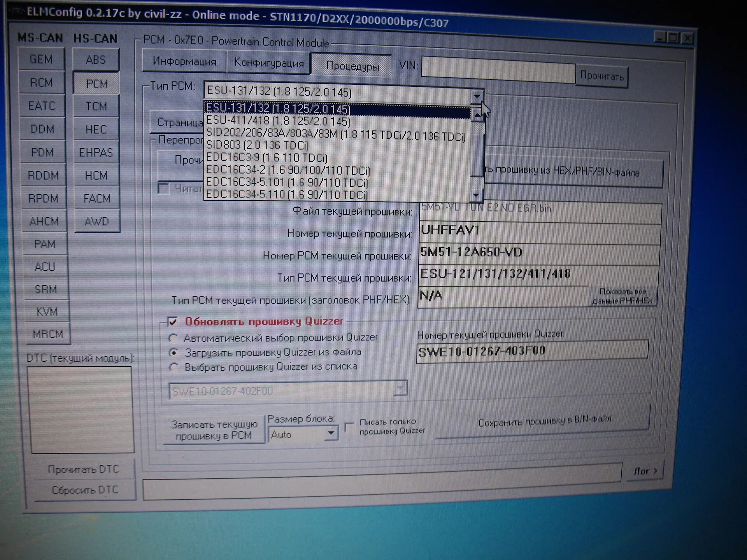This screenshot has width=747, height=560.
Task: Select the ACU module button
Action: click(x=45, y=266)
